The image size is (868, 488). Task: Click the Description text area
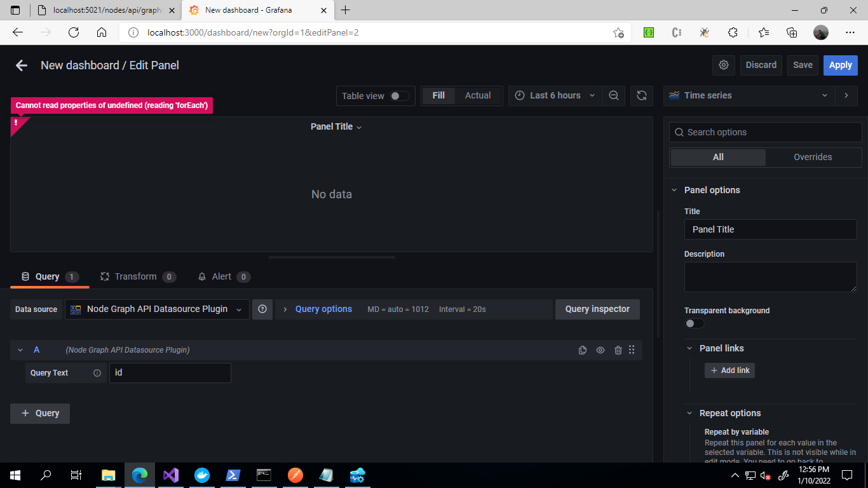point(771,277)
